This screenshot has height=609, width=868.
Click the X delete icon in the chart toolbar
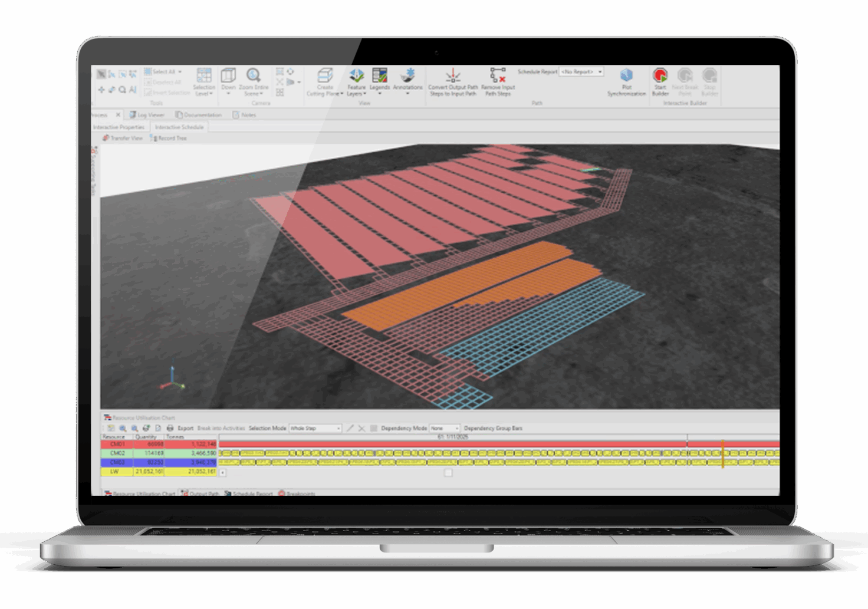click(361, 429)
